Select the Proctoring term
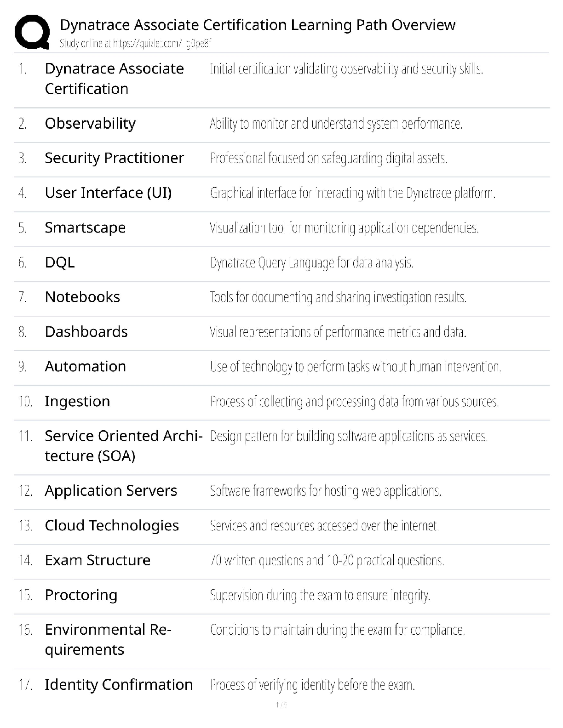 [81, 595]
